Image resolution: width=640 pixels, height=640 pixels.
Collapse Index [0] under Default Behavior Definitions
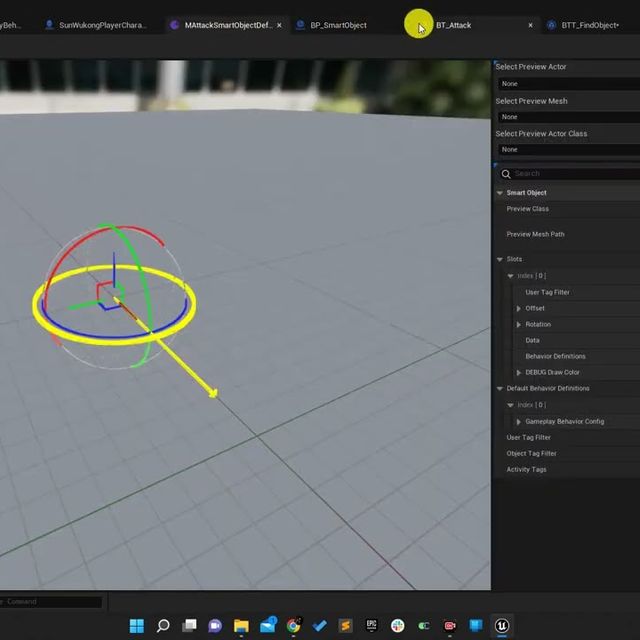[x=510, y=405]
